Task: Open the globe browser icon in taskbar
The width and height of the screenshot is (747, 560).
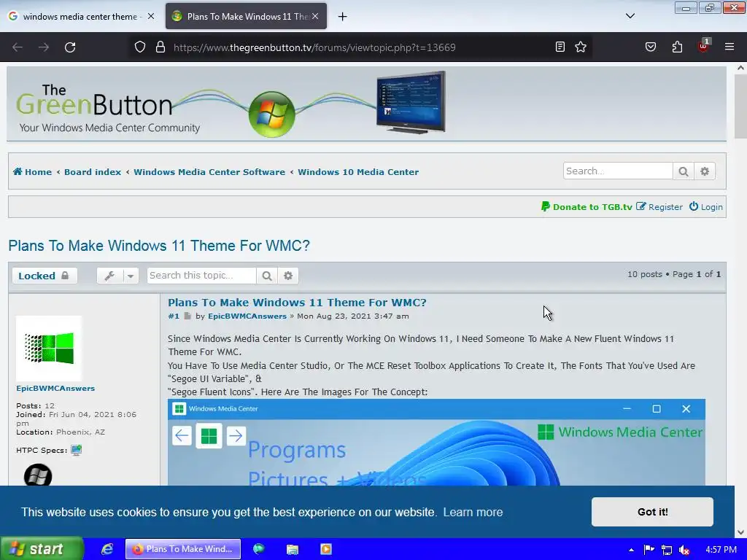Action: click(259, 549)
